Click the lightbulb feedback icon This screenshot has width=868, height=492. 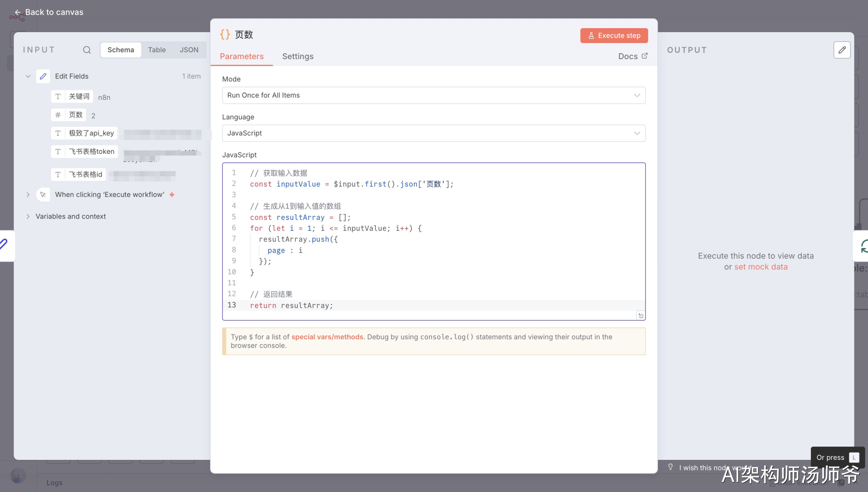tap(670, 467)
